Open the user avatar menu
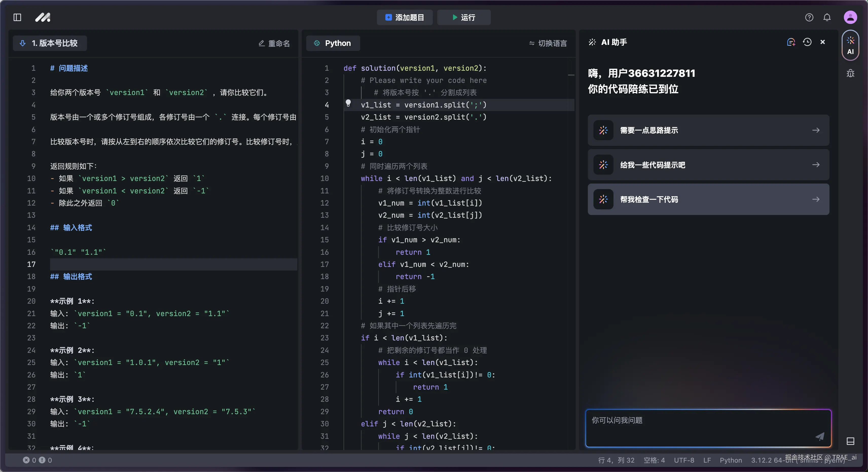This screenshot has width=868, height=472. click(850, 17)
